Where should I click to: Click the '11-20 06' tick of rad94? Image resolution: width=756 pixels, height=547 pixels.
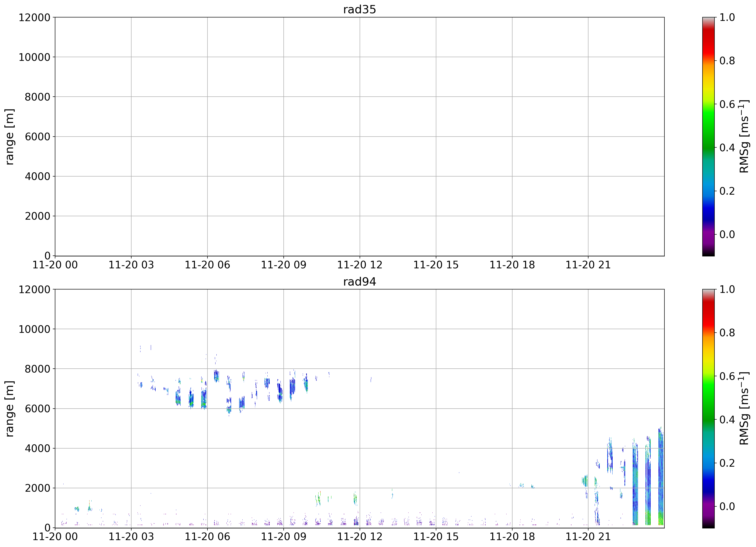click(207, 537)
